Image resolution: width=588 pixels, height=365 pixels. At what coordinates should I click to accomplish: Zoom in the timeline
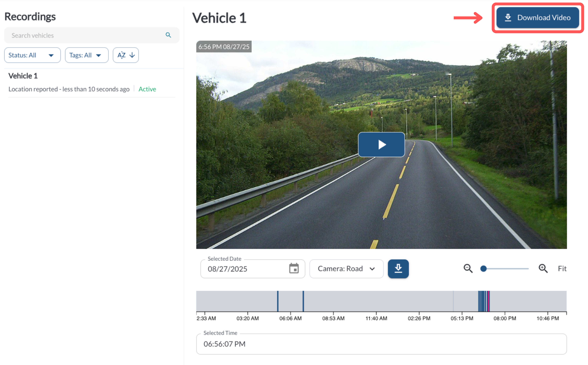coord(543,268)
